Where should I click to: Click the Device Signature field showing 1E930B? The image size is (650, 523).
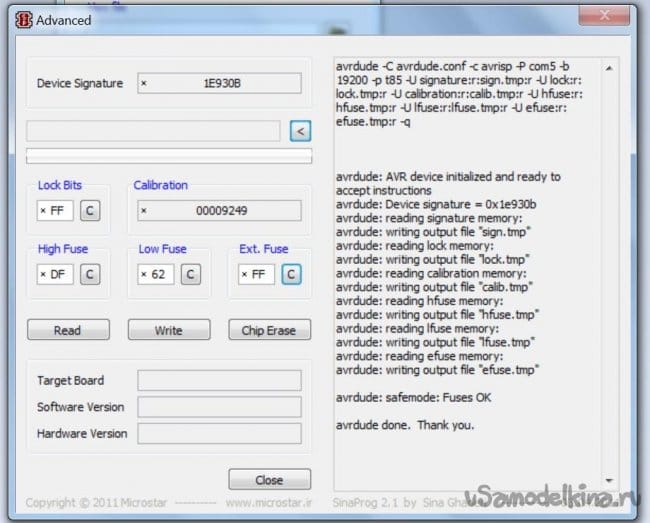(219, 84)
